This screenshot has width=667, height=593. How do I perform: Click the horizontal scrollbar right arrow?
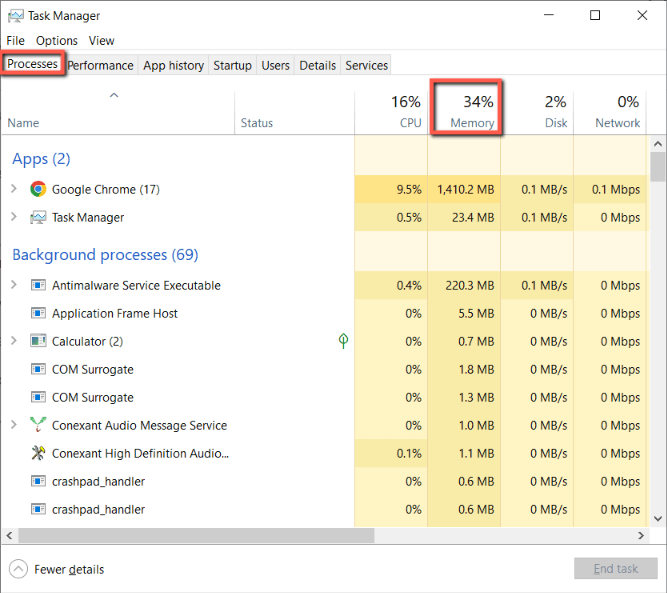tap(641, 536)
